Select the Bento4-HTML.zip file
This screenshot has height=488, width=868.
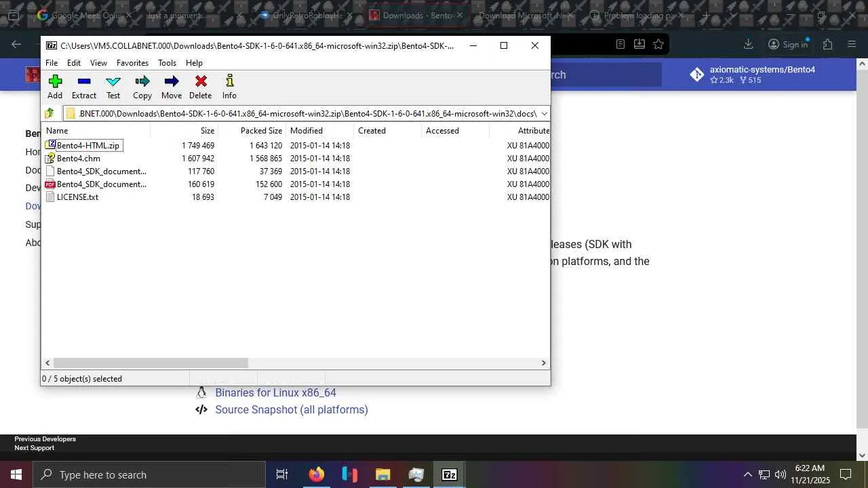pos(88,146)
